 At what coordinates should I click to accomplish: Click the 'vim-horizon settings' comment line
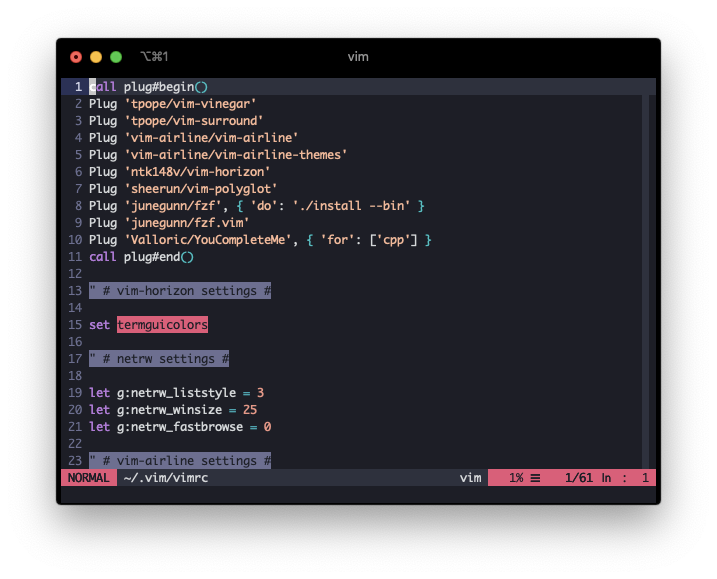tap(180, 291)
